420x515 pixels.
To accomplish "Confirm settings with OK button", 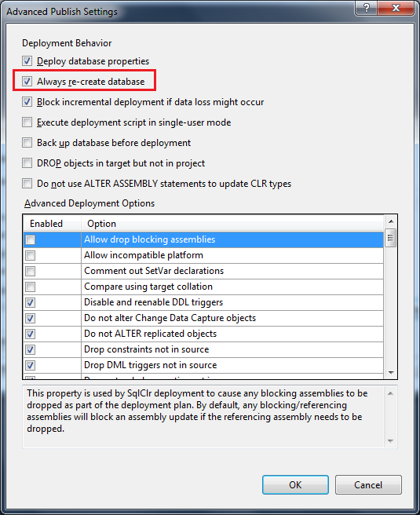I will pyautogui.click(x=295, y=485).
